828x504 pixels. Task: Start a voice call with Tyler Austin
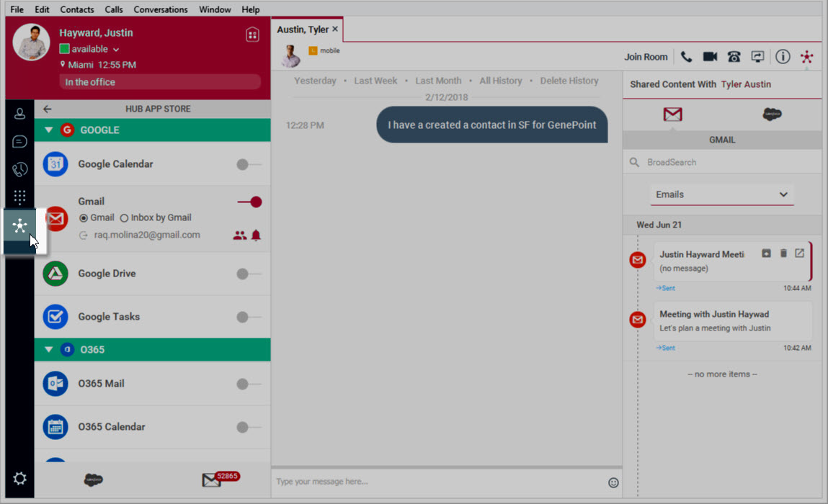[686, 56]
